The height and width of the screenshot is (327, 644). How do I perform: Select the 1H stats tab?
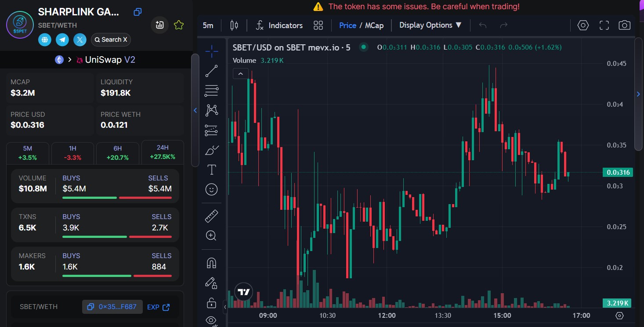[72, 153]
